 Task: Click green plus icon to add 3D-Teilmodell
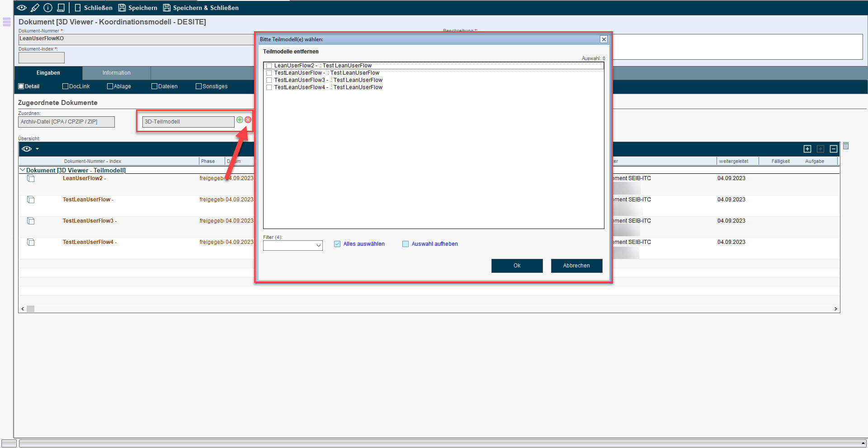tap(240, 120)
